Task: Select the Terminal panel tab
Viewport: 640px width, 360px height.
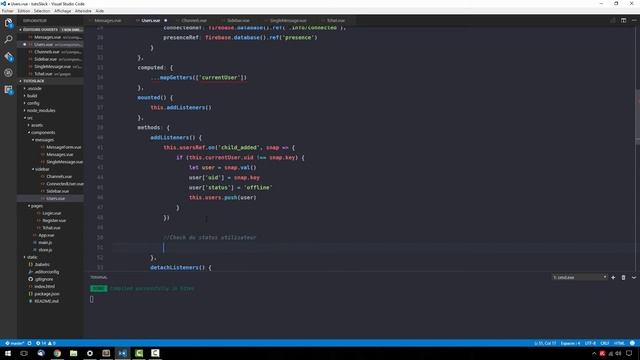Action: [99, 278]
